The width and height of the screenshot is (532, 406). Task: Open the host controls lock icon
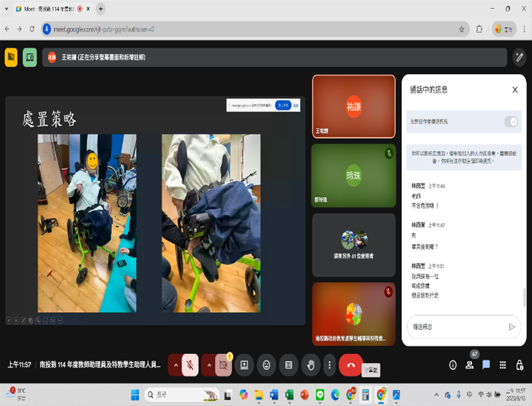click(x=519, y=365)
